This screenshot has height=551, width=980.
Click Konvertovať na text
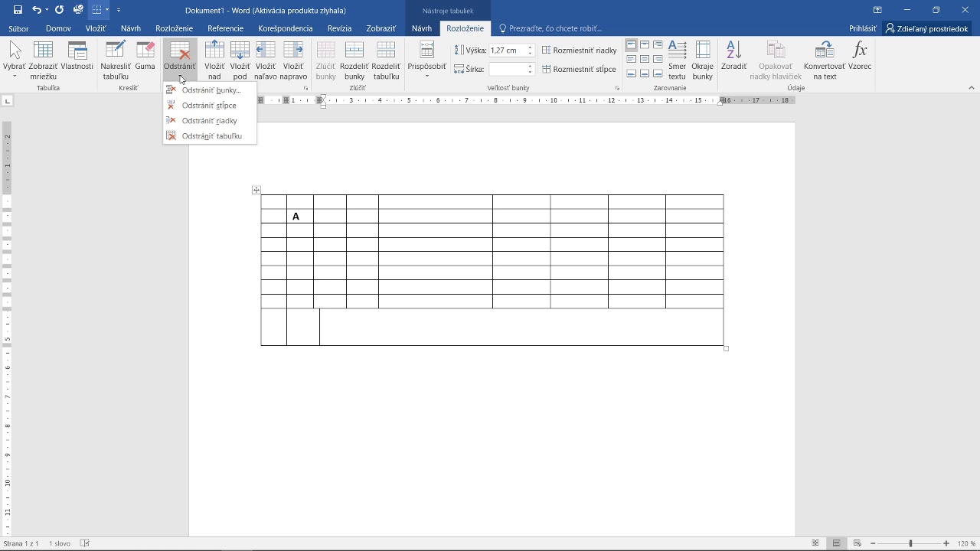(825, 60)
